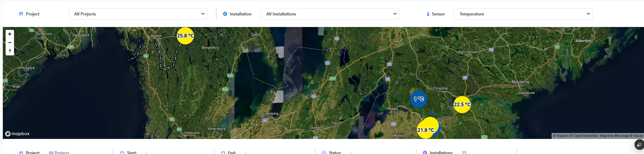The width and height of the screenshot is (644, 154).
Task: Open the © Maxar attribution link
Action: click(x=636, y=136)
